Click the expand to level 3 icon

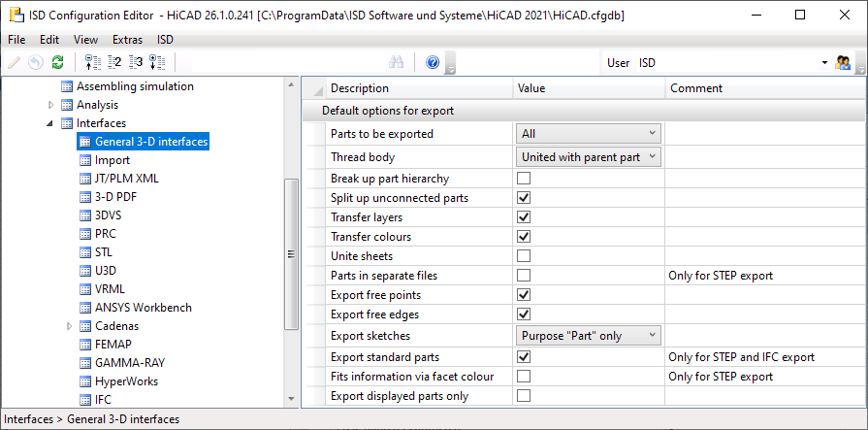point(136,63)
